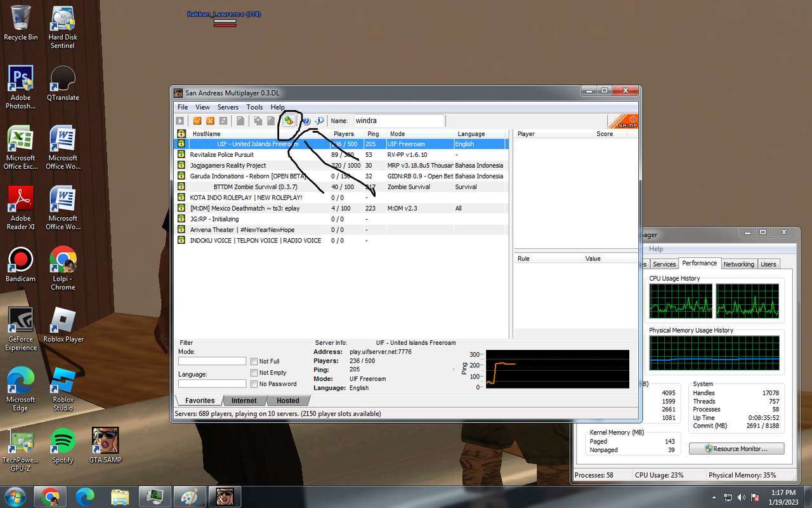Select the Garuda Indonations - Reborn server row

342,176
